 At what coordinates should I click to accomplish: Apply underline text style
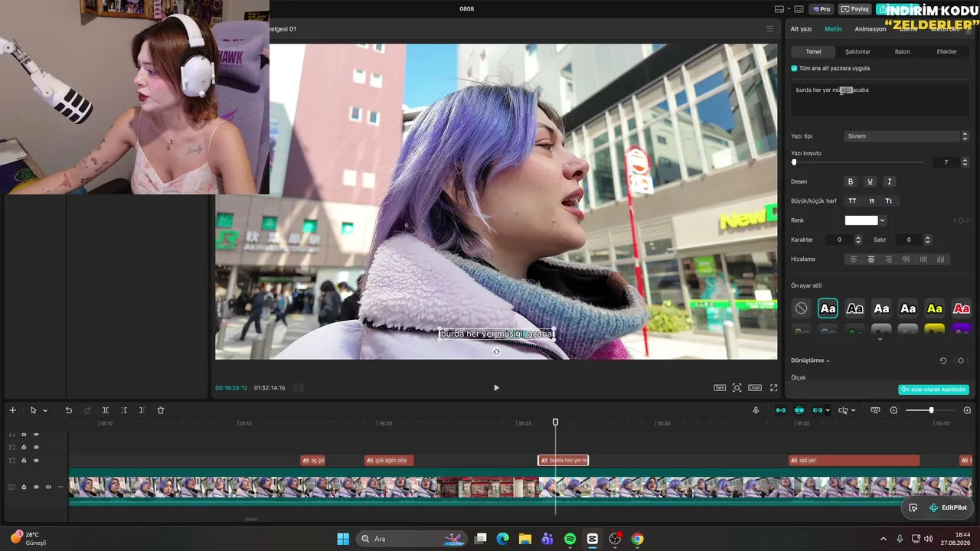click(x=870, y=181)
